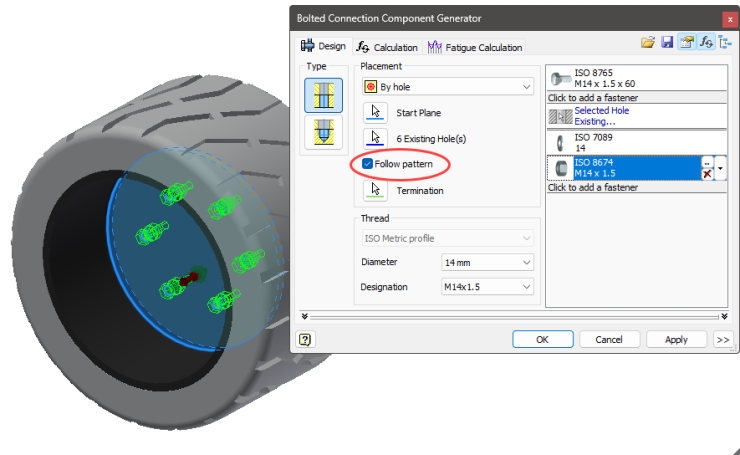Screen dimensions: 740x455
Task: Open the help question mark icon
Action: coord(304,339)
